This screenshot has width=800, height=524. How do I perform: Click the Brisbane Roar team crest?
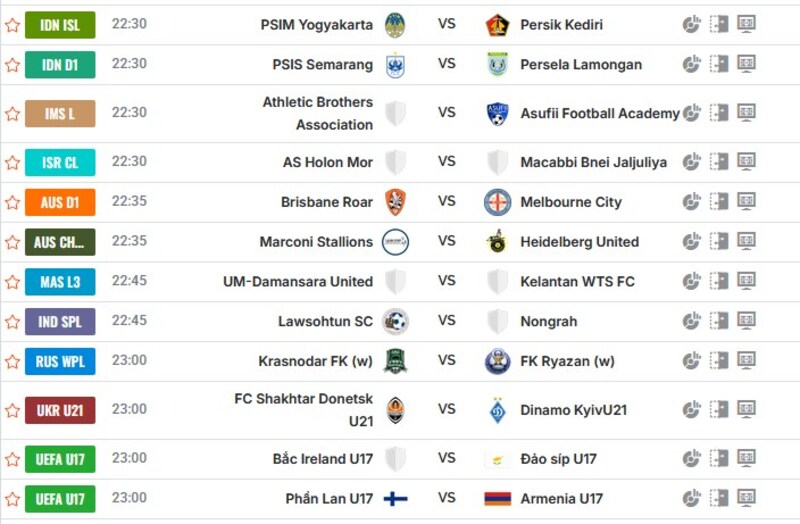[x=396, y=202]
